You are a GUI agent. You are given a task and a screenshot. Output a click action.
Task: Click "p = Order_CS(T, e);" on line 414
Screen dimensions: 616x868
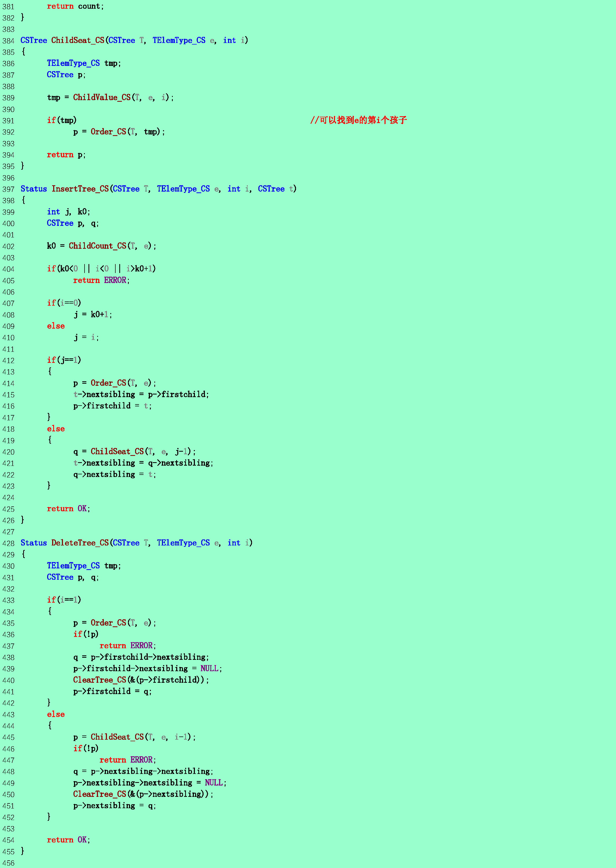pyautogui.click(x=115, y=383)
